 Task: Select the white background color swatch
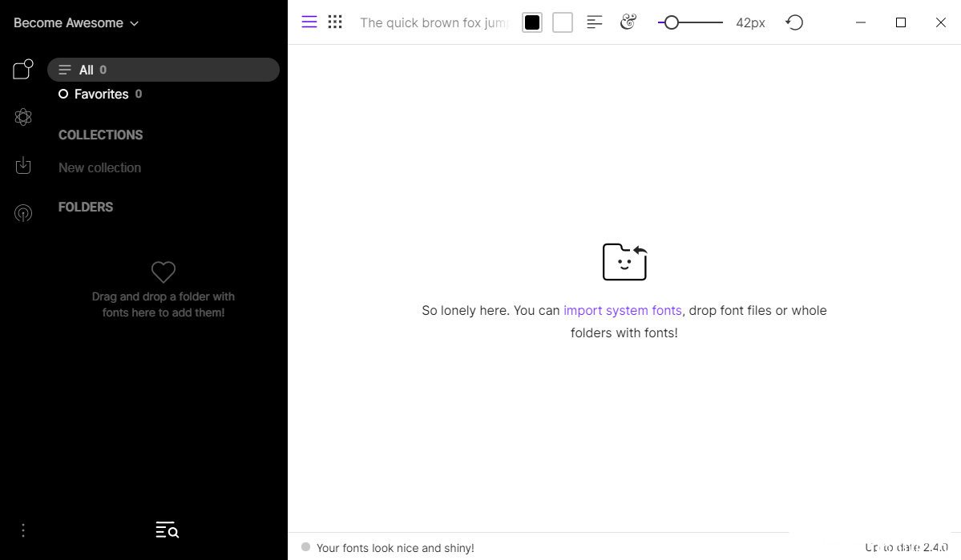coord(563,22)
